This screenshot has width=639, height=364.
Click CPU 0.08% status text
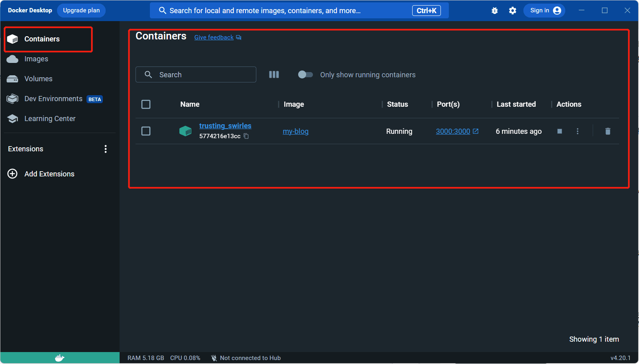coord(185,358)
